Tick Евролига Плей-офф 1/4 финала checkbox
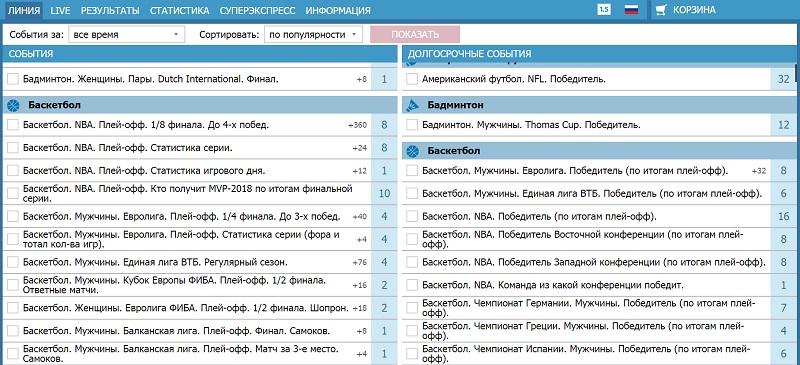 [13, 216]
